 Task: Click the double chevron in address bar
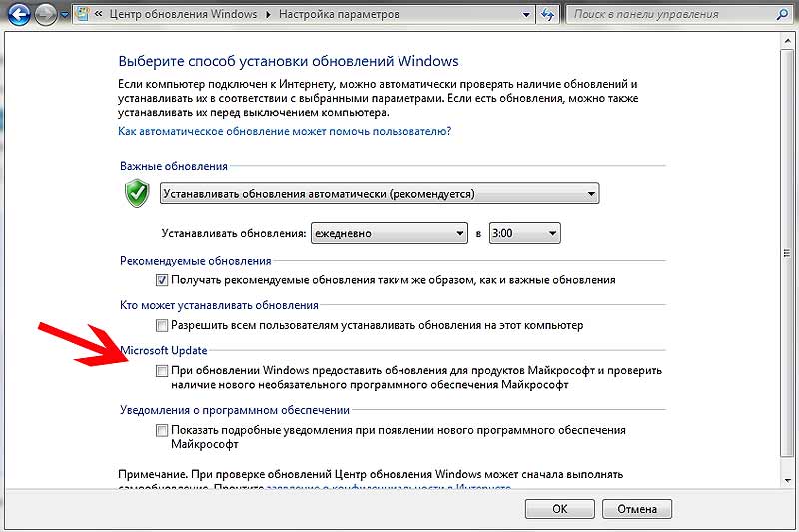click(x=98, y=14)
